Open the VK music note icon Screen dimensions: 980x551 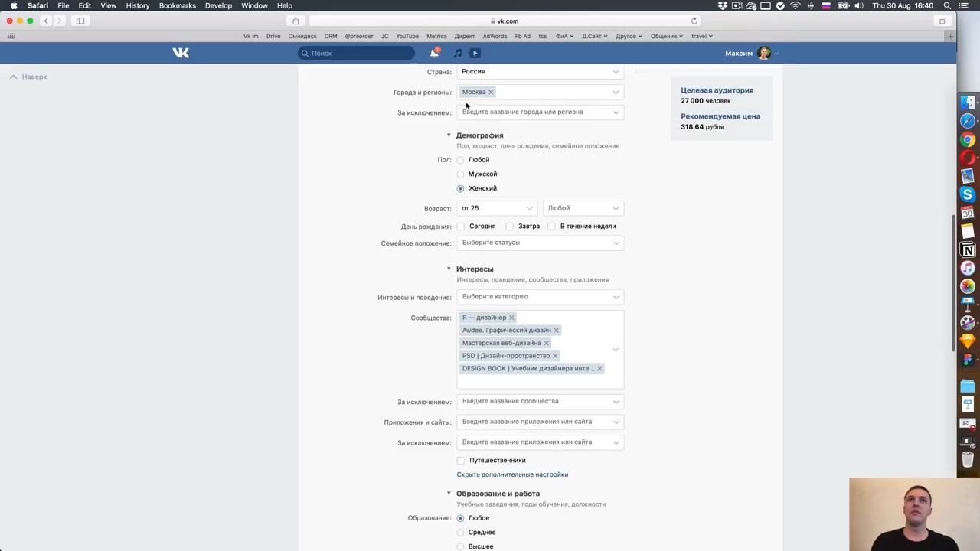(x=457, y=53)
